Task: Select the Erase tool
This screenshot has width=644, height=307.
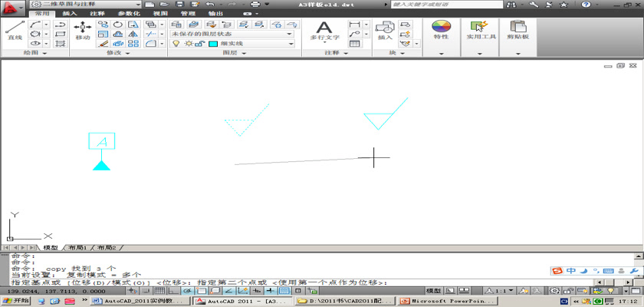Action: (x=102, y=43)
